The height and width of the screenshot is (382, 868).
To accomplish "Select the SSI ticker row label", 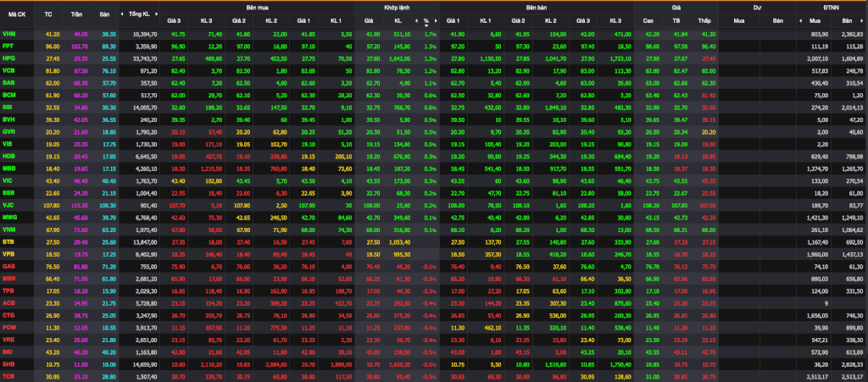I will click(7, 107).
